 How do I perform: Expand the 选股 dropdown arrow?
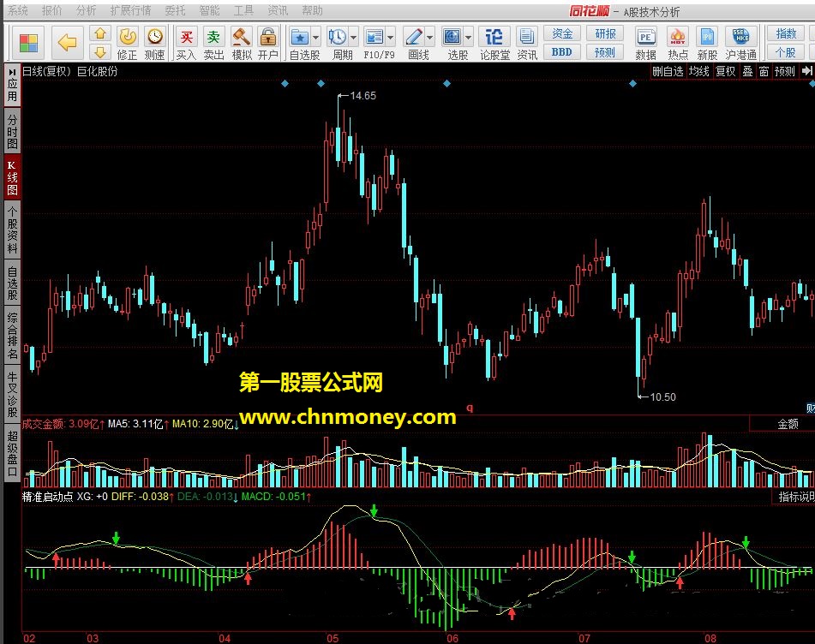tap(468, 38)
